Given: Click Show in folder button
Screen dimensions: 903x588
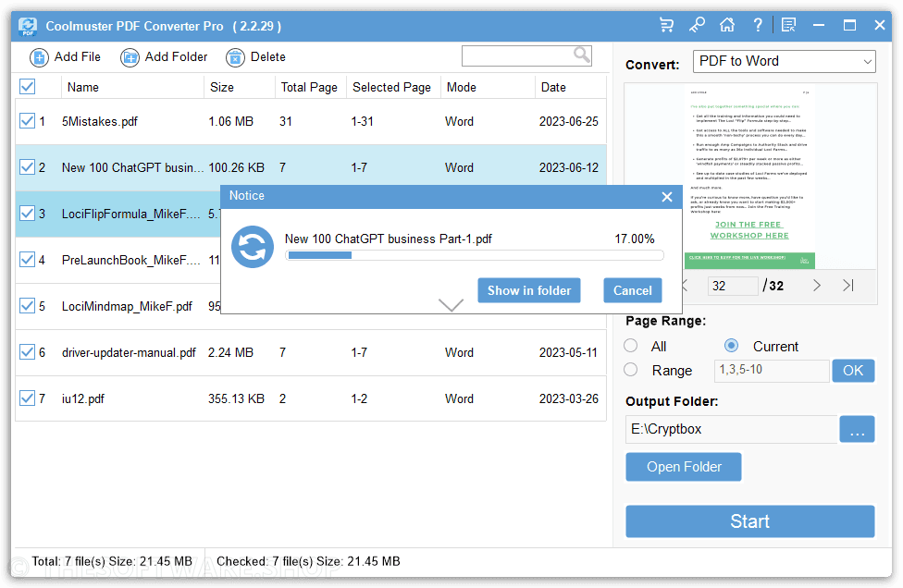Looking at the screenshot, I should tap(529, 290).
